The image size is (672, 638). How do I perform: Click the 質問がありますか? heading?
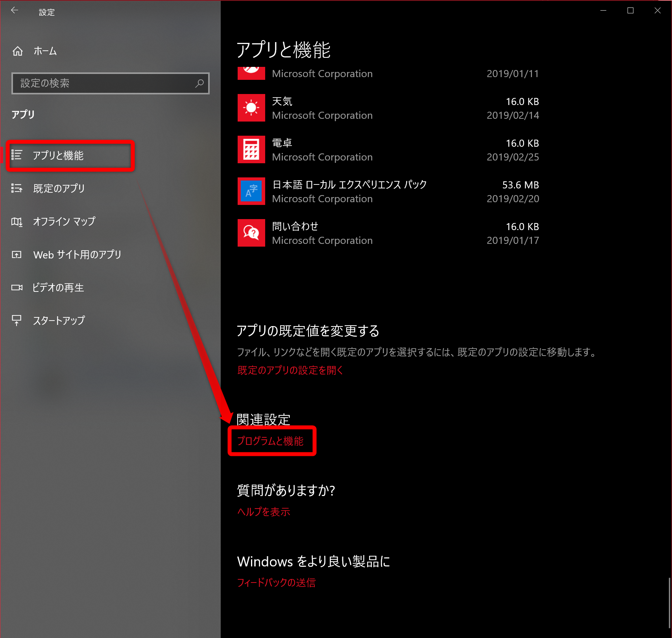point(286,490)
